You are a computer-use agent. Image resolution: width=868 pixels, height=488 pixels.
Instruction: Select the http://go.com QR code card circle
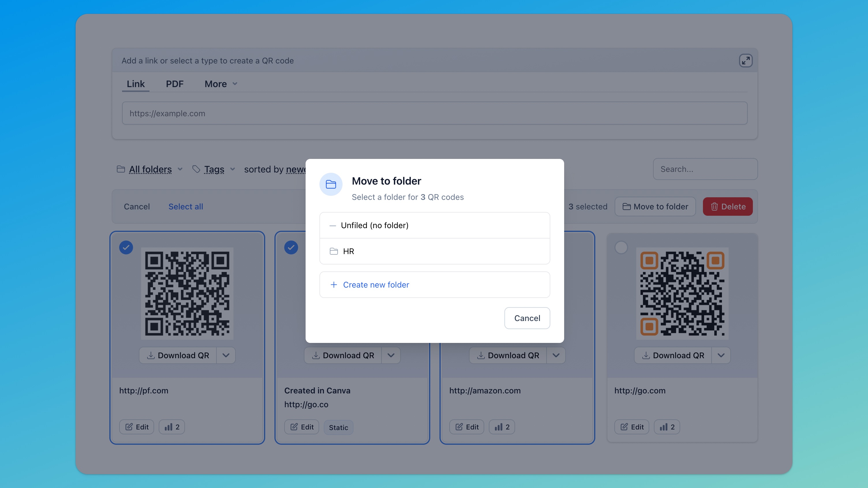(621, 247)
